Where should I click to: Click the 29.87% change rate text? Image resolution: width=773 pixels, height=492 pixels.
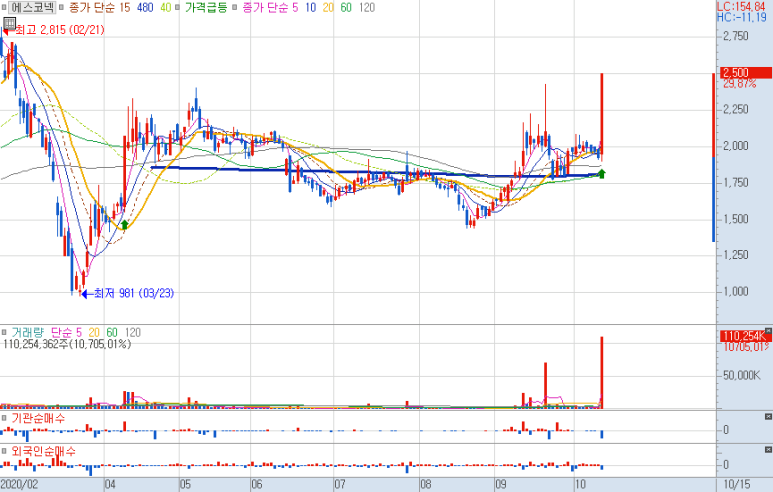point(739,84)
